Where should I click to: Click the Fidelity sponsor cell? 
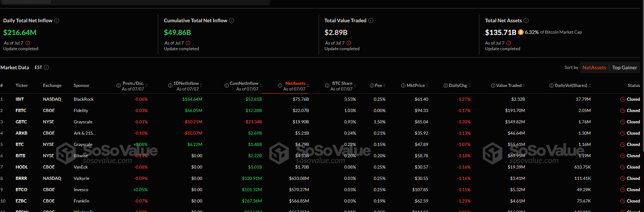(x=81, y=111)
